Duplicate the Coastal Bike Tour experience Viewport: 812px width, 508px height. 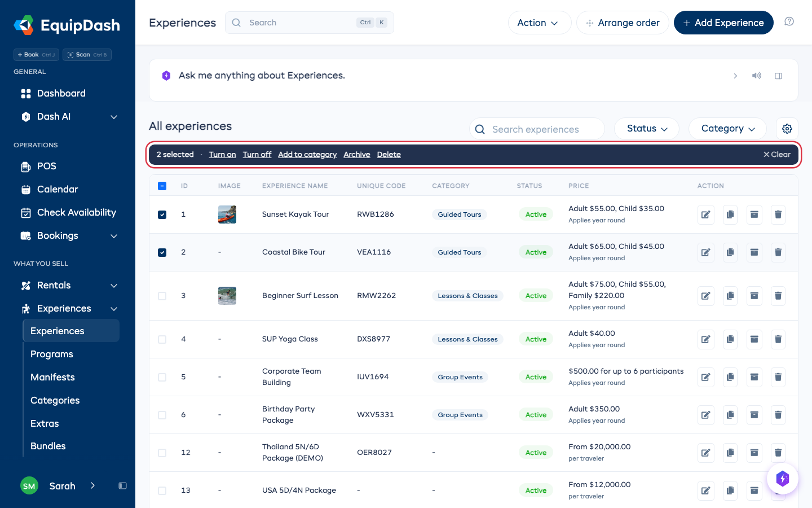coord(730,252)
